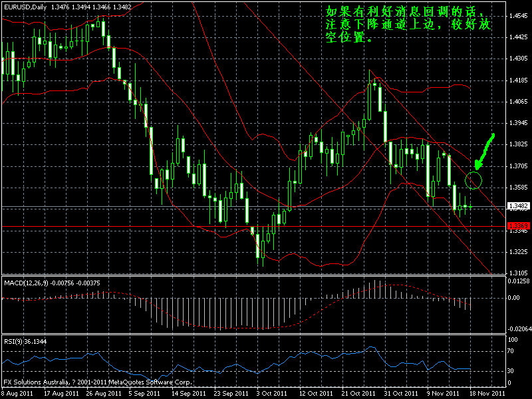This screenshot has width=532, height=399.
Task: Click RSI scale value 30
Action: pyautogui.click(x=510, y=371)
